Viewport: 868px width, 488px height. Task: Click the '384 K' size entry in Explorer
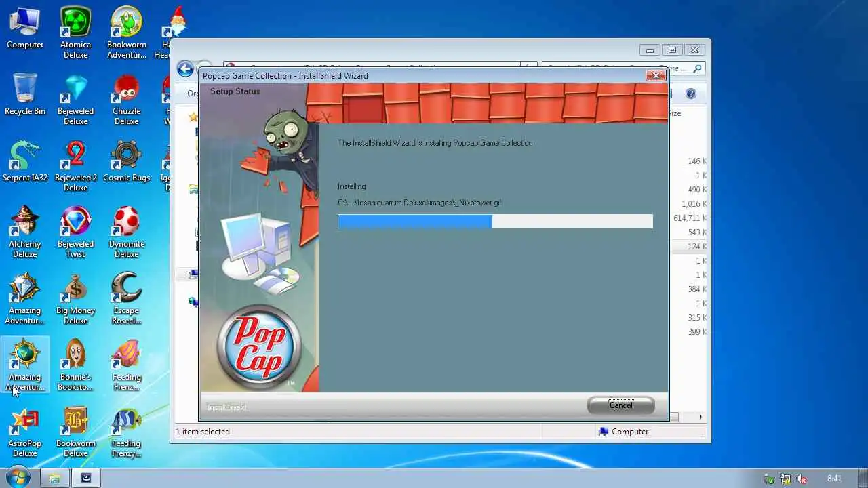coord(697,289)
